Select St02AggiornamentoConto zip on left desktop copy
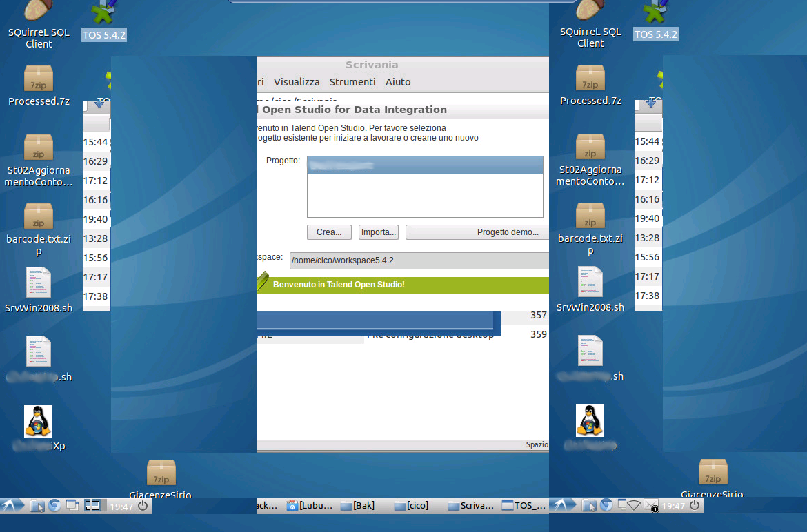Viewport: 807px width, 532px height. [39, 161]
